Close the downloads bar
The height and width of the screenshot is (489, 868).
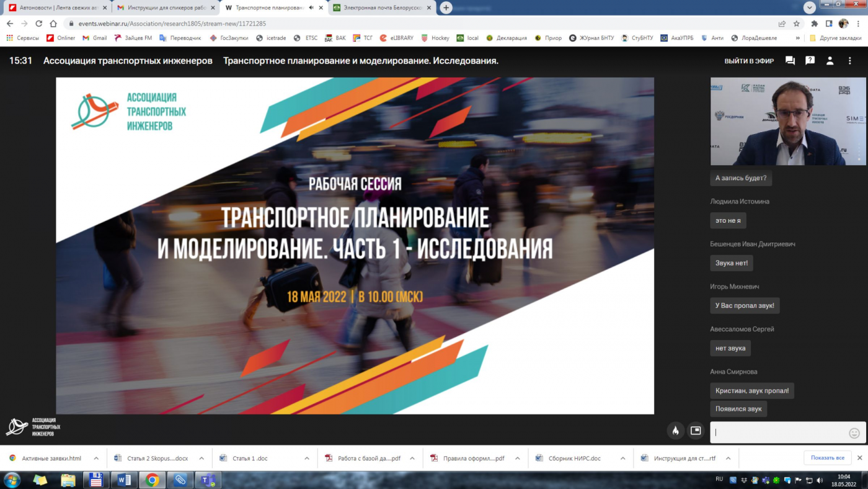[x=860, y=458]
